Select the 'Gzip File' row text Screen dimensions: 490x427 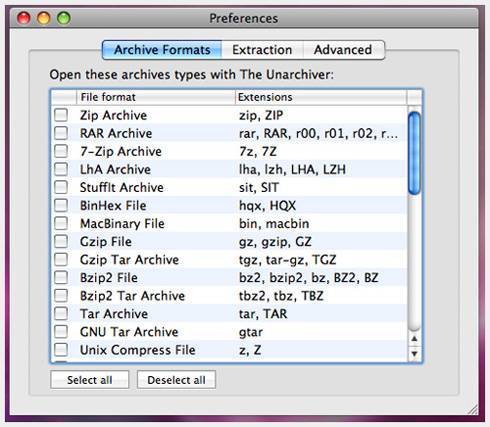(x=106, y=241)
